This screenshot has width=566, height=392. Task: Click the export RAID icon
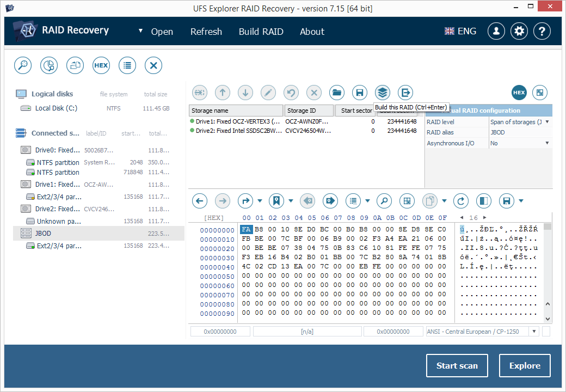(405, 93)
